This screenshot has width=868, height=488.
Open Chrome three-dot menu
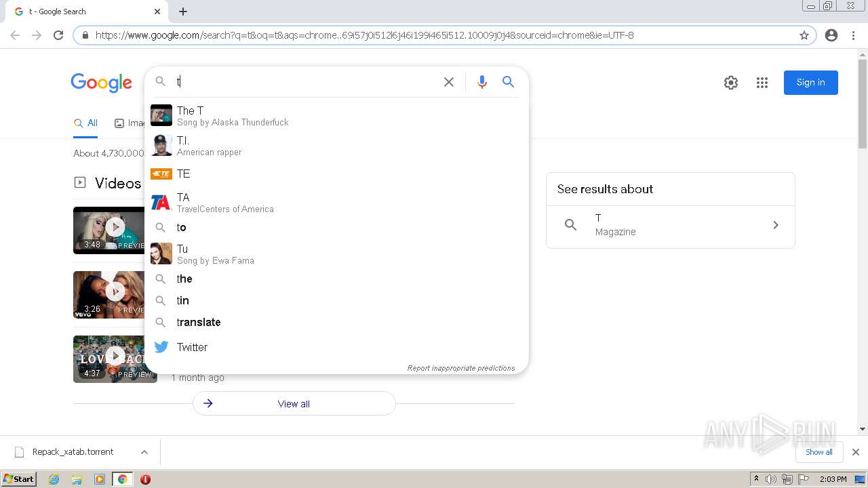tap(853, 35)
